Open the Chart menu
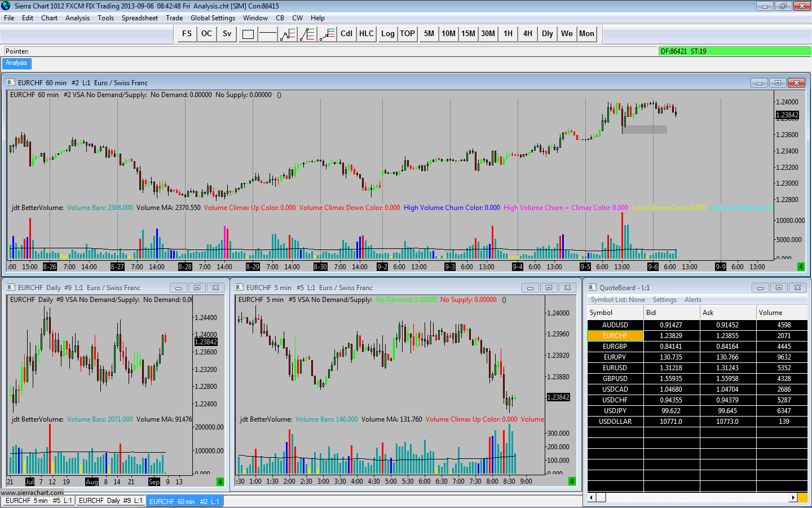 point(50,18)
